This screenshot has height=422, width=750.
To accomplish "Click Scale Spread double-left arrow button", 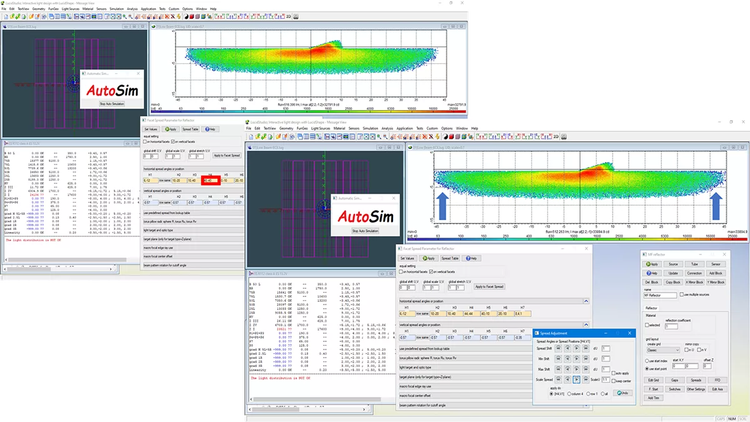I will 558,379.
